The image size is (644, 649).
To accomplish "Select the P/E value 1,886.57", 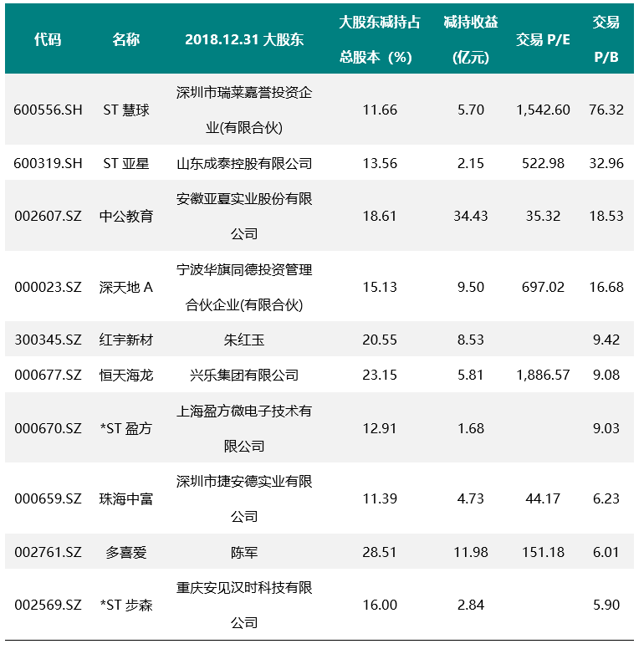I will pyautogui.click(x=543, y=375).
